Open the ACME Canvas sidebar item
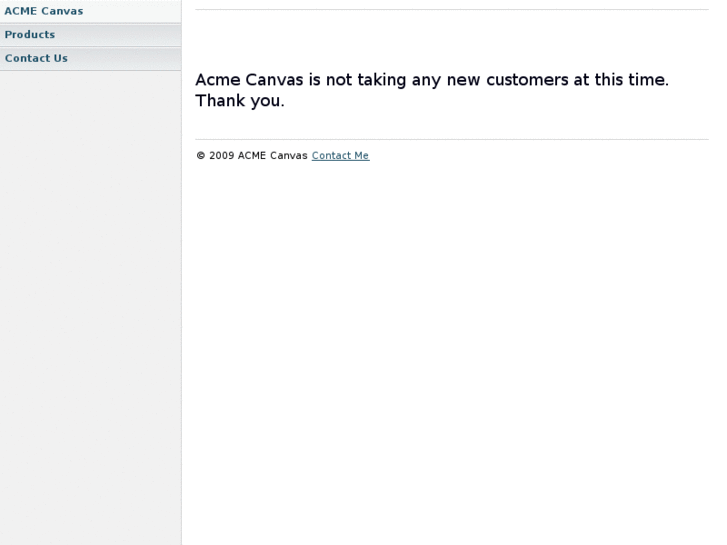This screenshot has width=727, height=545. click(x=44, y=11)
